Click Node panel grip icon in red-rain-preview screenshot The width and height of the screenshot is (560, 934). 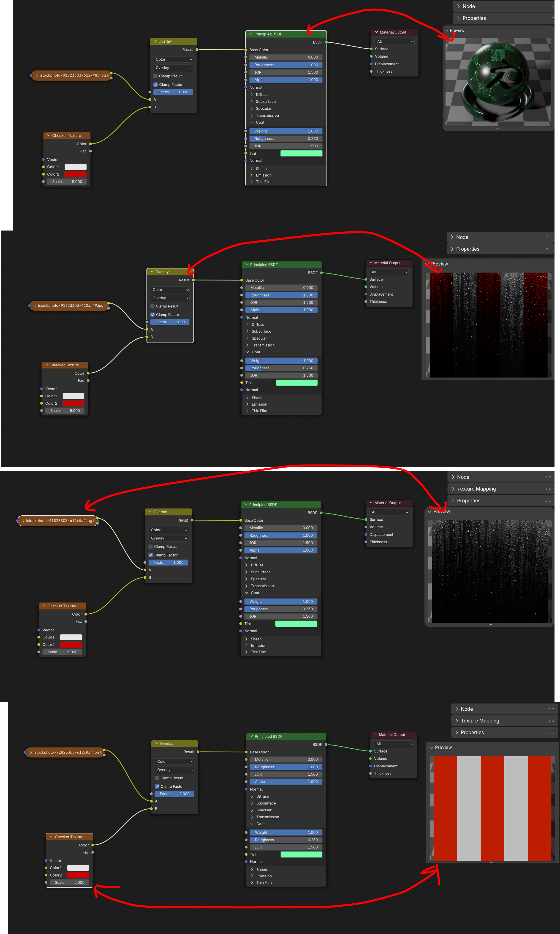tap(547, 237)
